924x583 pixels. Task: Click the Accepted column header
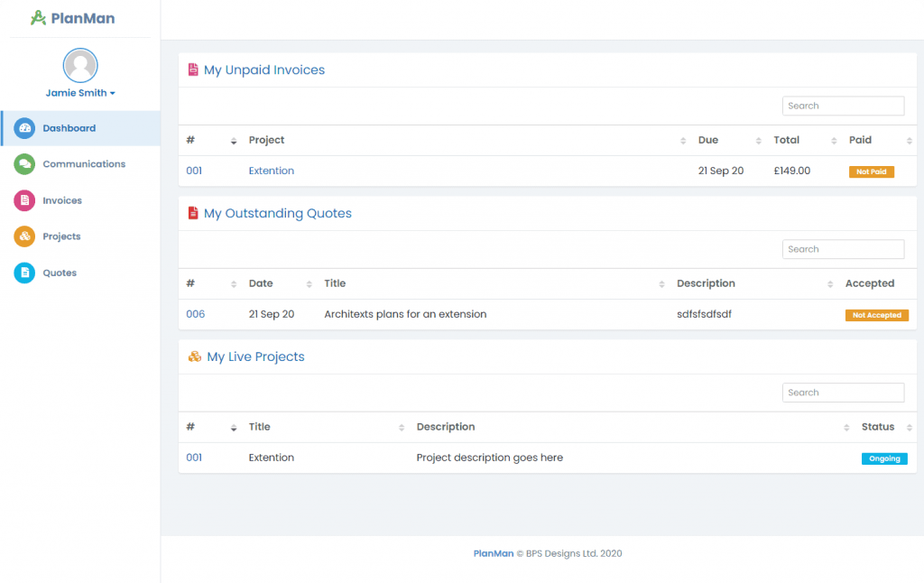(x=870, y=283)
